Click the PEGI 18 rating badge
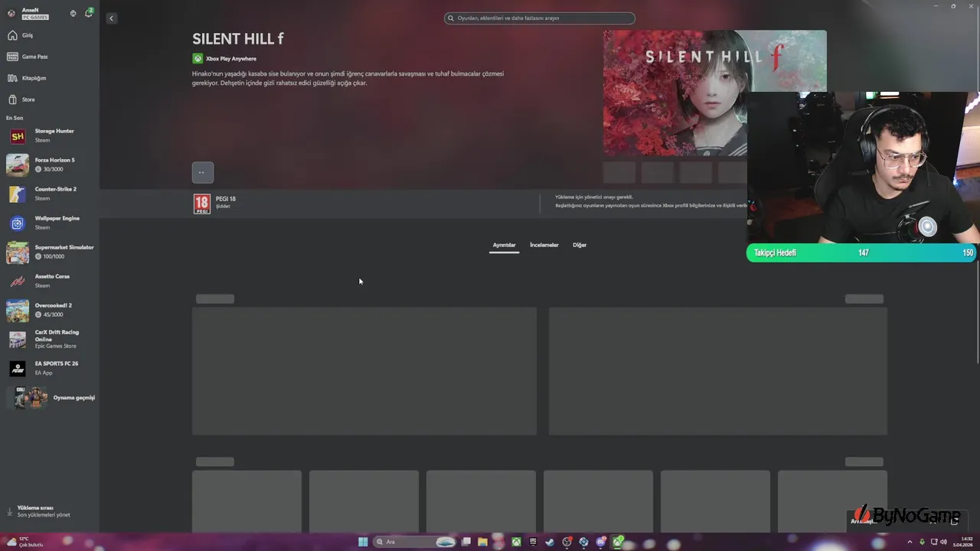 click(x=202, y=204)
